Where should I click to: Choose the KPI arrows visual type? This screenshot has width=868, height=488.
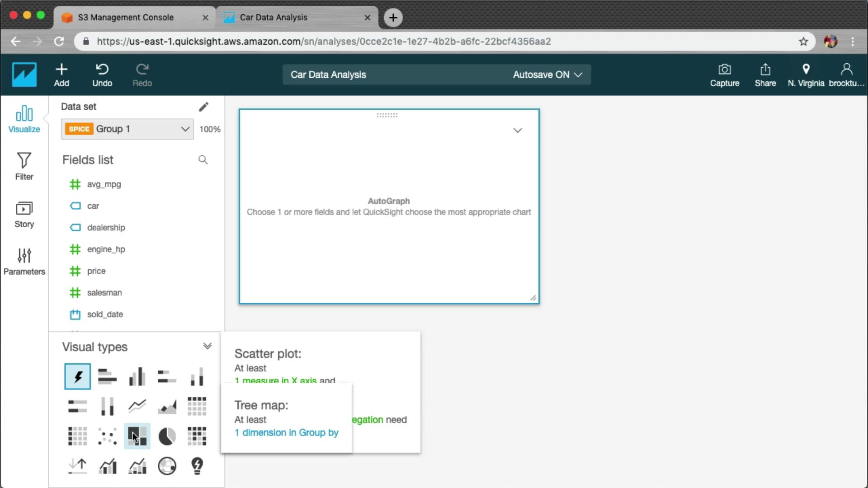point(77,466)
